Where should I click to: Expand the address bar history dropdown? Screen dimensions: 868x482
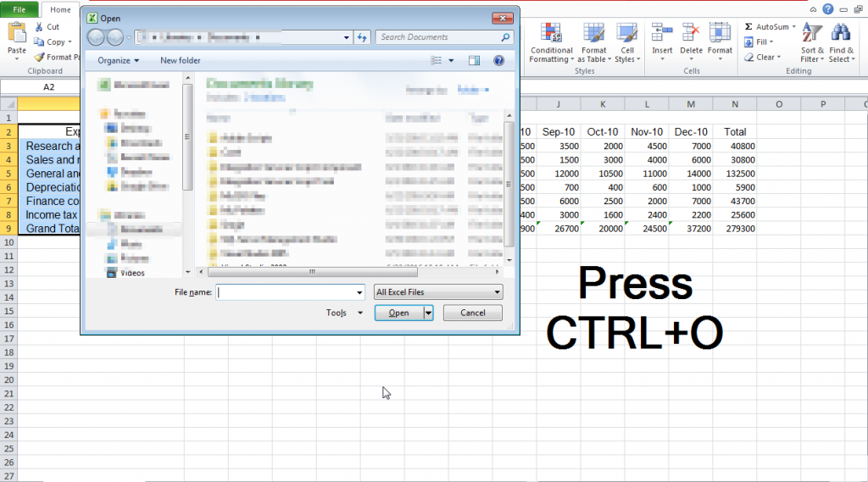pos(347,37)
